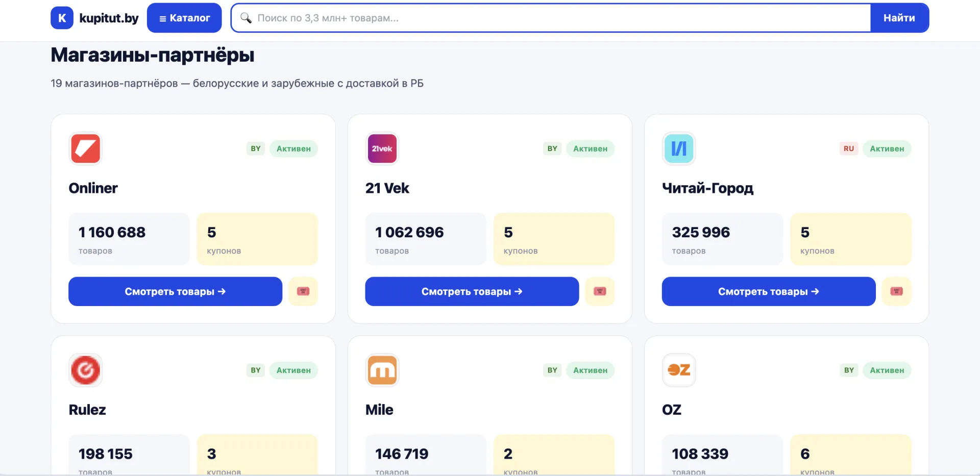The height and width of the screenshot is (476, 980).
Task: Click OZ's 108 339 товаров tile
Action: click(x=722, y=455)
